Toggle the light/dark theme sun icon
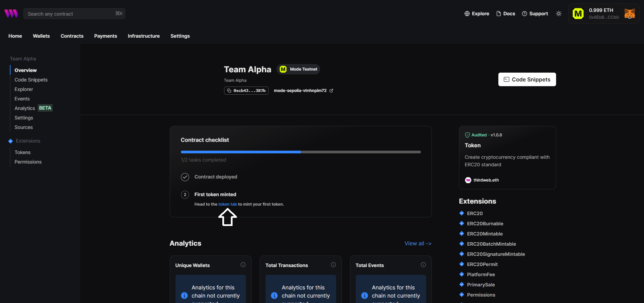 point(559,14)
